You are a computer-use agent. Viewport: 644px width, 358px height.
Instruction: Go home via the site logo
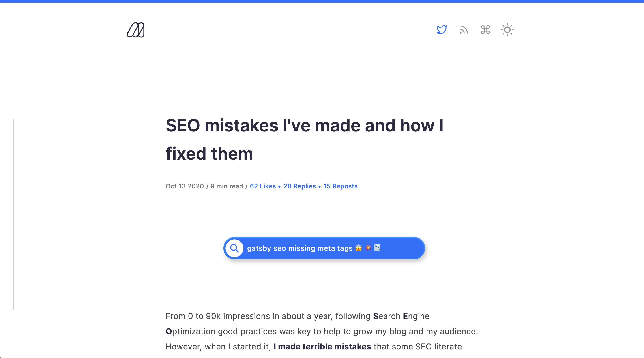click(x=135, y=30)
